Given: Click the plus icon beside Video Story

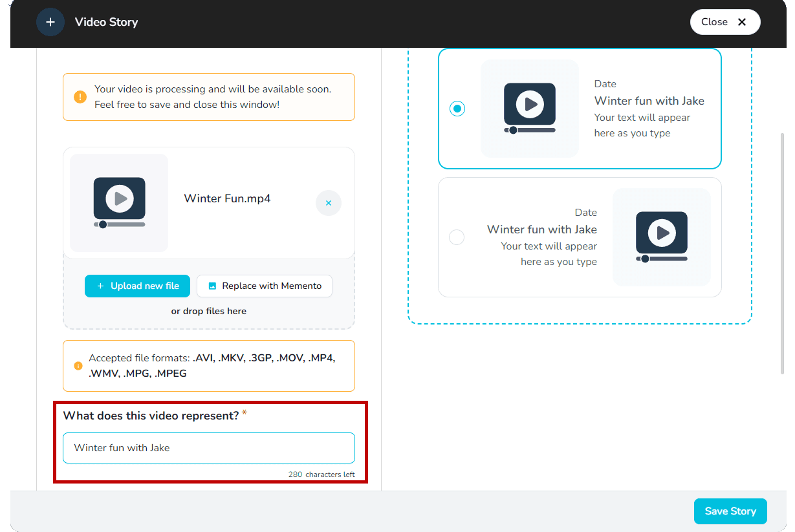Looking at the screenshot, I should [50, 22].
